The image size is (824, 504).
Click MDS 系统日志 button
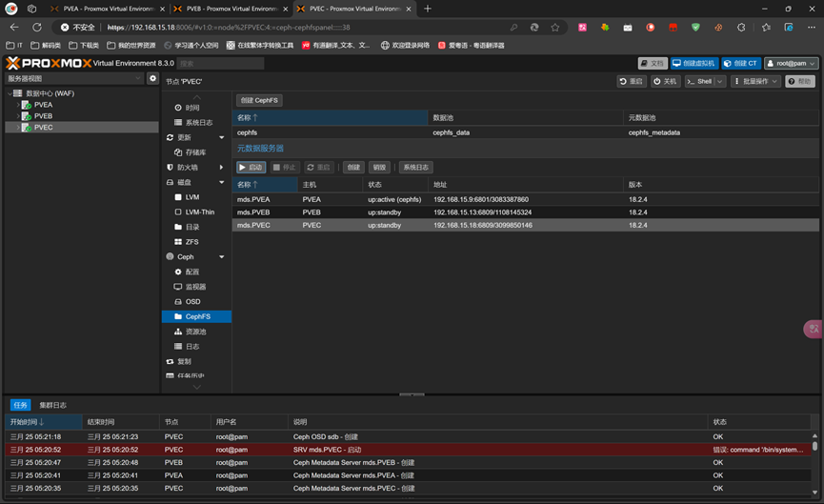pyautogui.click(x=415, y=167)
